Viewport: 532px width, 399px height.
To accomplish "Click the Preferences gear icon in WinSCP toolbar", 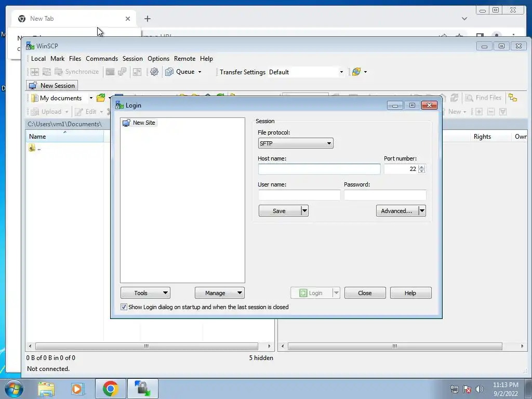I will click(x=154, y=72).
